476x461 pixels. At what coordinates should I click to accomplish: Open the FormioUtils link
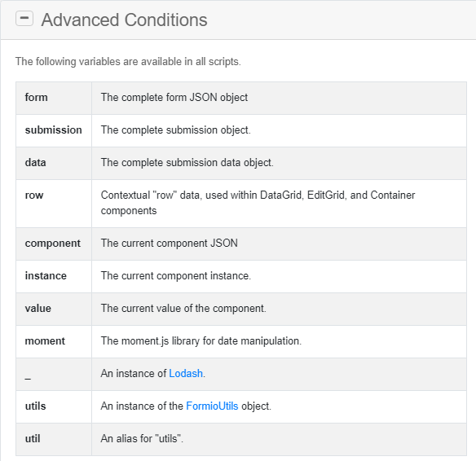(x=212, y=406)
